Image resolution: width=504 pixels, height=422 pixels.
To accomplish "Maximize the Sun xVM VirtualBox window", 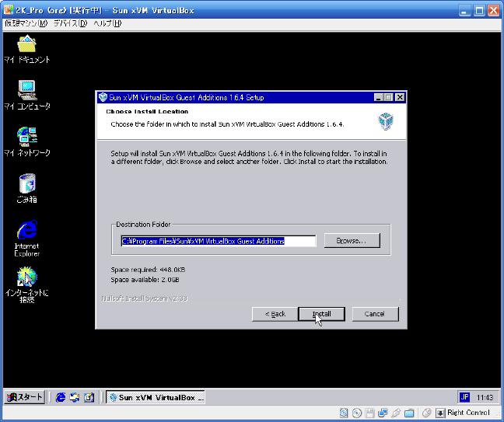I will (479, 11).
